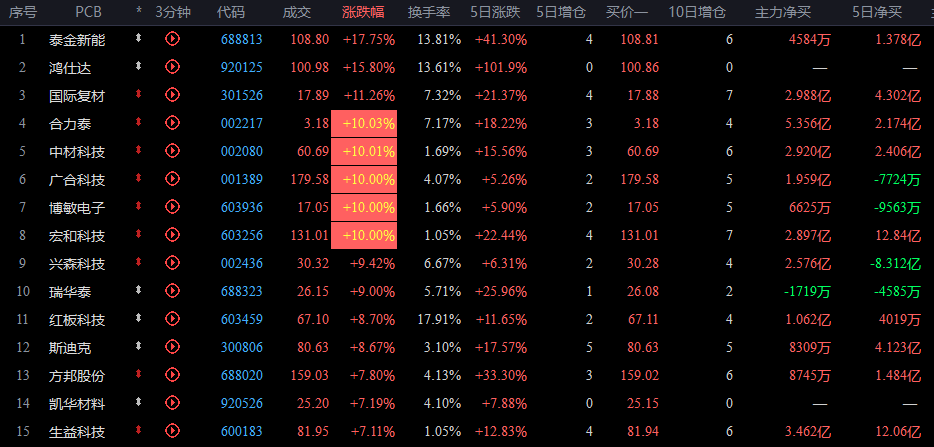Sort by the 买价一 column header
The width and height of the screenshot is (934, 447).
(627, 12)
